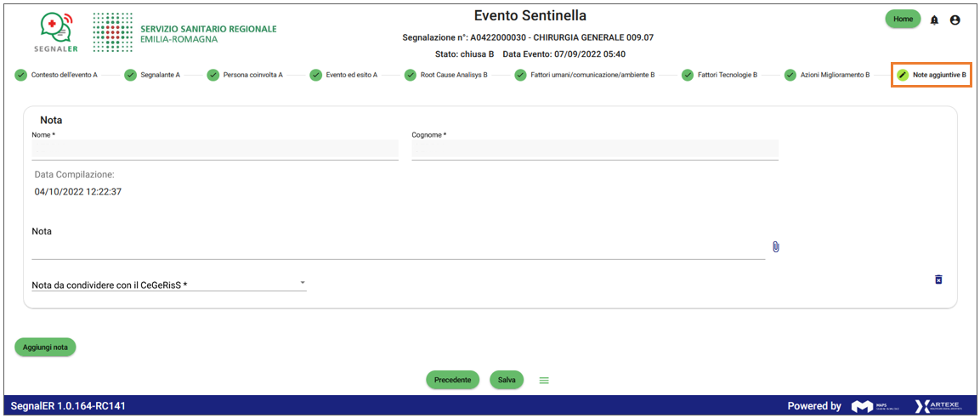This screenshot has width=980, height=418.
Task: Click the notifications bell icon
Action: click(934, 20)
